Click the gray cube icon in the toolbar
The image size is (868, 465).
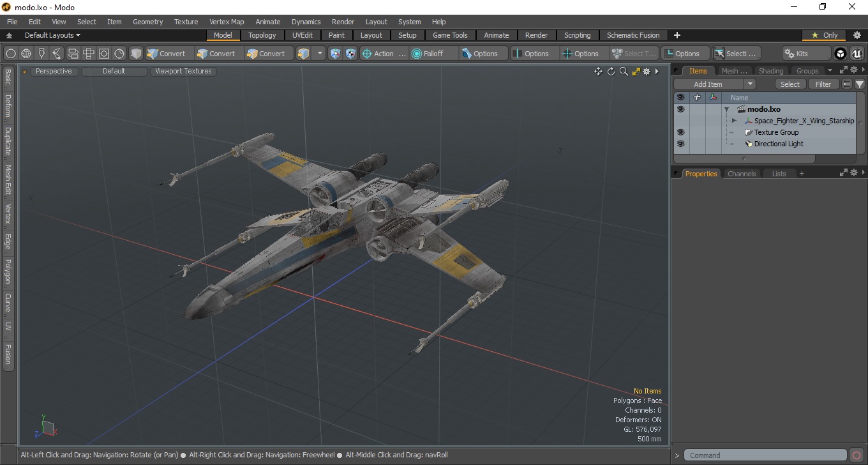point(136,54)
